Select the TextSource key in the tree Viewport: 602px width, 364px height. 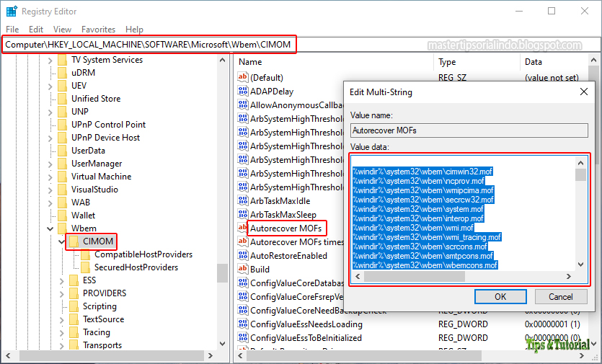[103, 319]
